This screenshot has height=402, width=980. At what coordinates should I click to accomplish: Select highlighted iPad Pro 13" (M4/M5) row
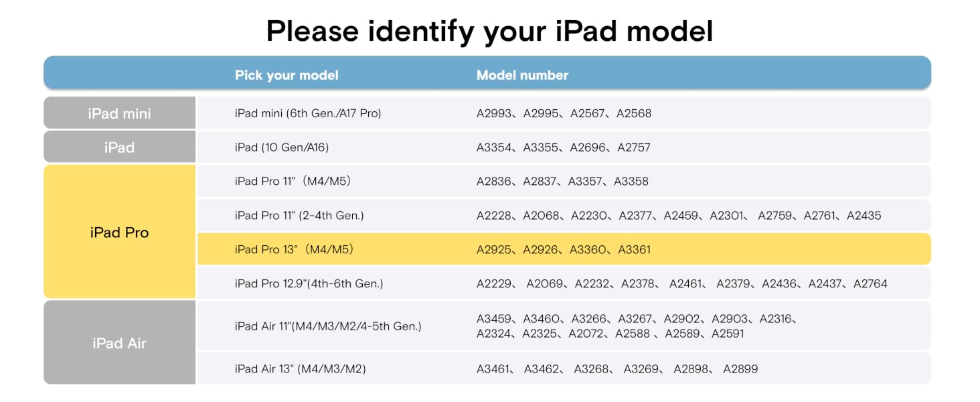tap(564, 249)
